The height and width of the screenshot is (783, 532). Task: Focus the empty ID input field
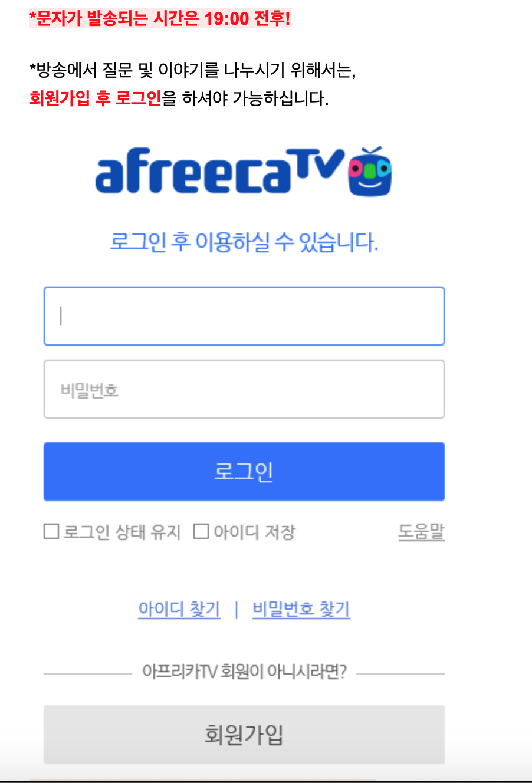click(244, 316)
